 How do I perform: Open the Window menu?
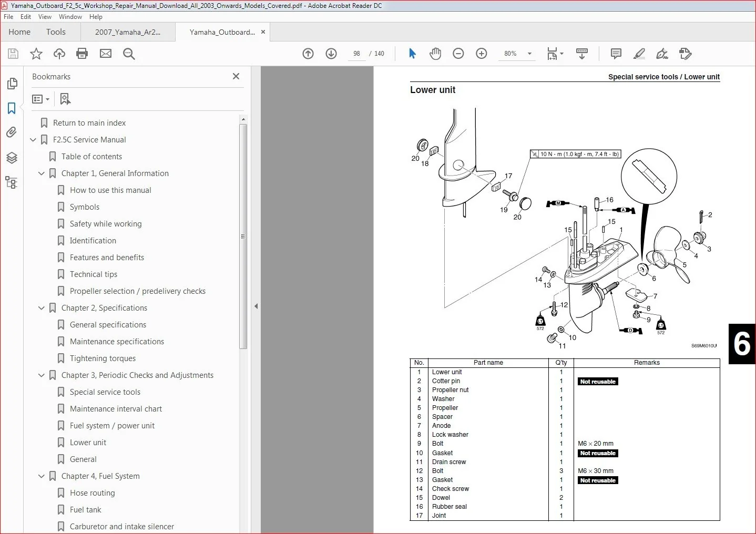(70, 17)
